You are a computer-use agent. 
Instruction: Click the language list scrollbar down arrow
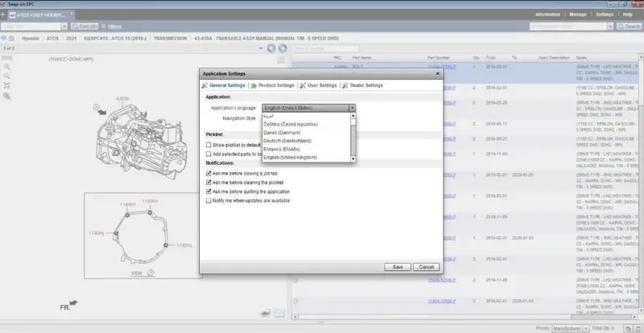tap(353, 158)
